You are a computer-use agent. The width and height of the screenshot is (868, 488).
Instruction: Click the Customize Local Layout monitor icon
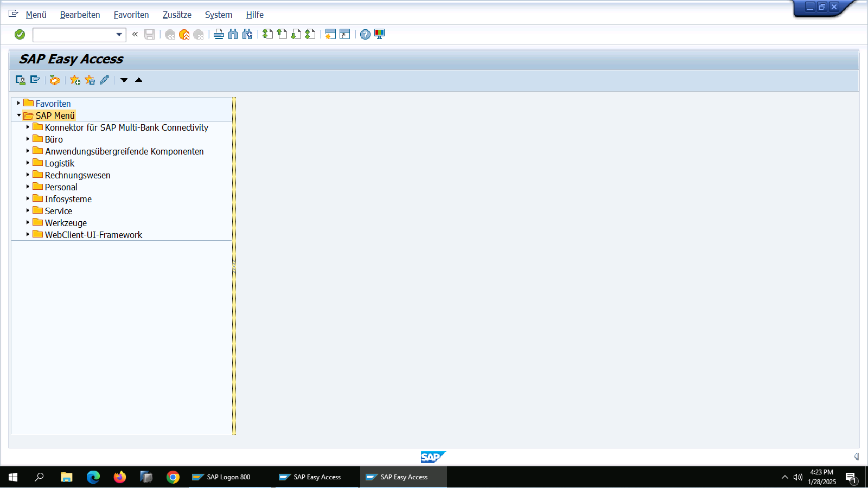click(x=380, y=35)
